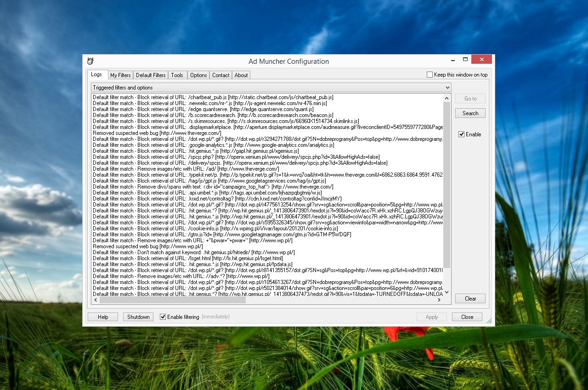Image resolution: width=588 pixels, height=390 pixels.
Task: Click the Close button at bottom right
Action: (467, 317)
